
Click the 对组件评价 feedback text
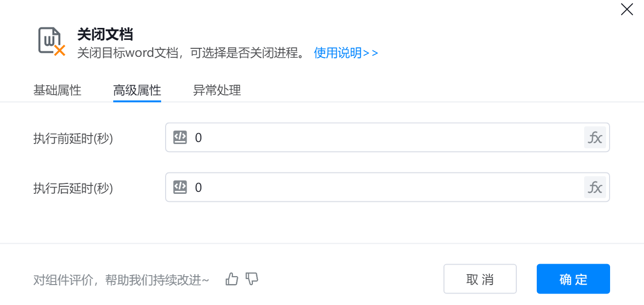click(121, 280)
